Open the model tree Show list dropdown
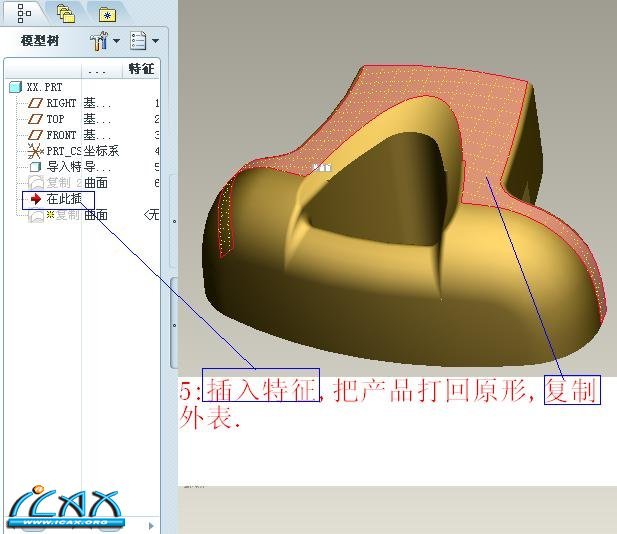The image size is (617, 534). [144, 41]
